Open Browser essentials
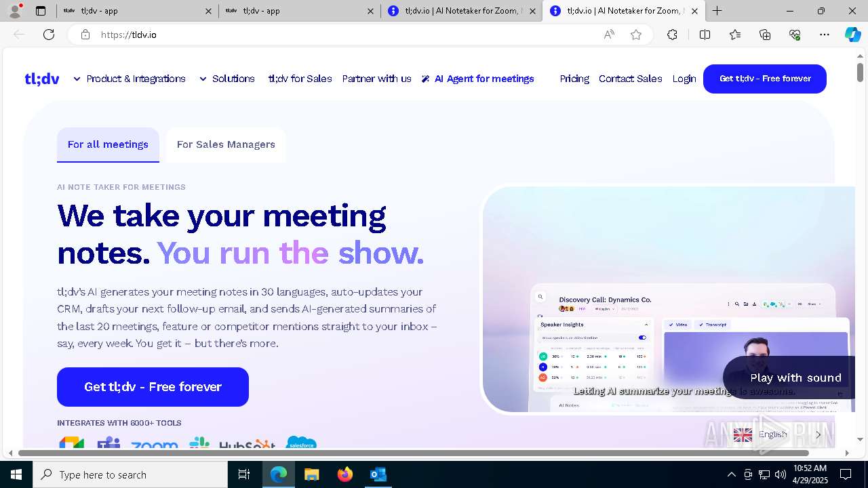The width and height of the screenshot is (868, 488). (795, 35)
